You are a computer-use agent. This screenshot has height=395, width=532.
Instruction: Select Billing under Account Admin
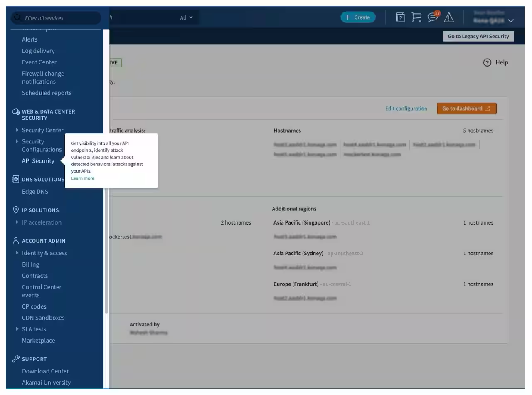(30, 264)
